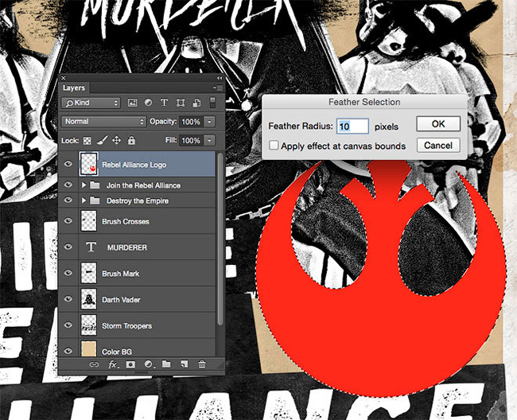Select the Destroy the Empire name

click(138, 200)
